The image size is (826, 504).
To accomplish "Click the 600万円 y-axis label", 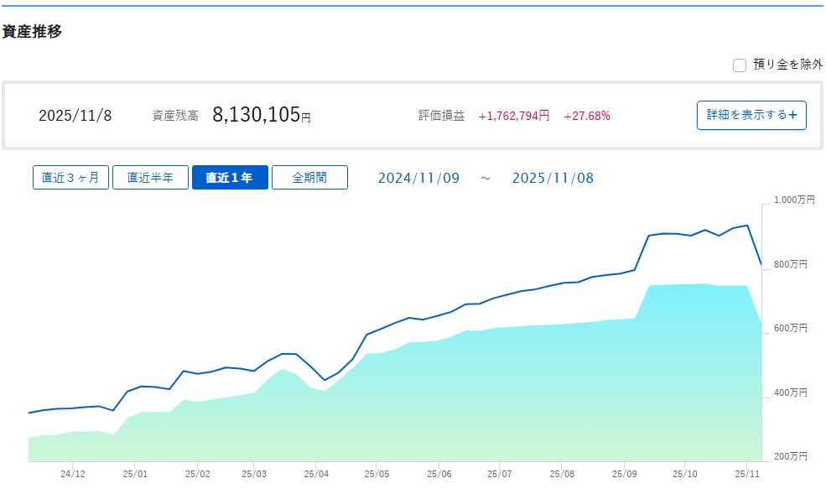I will 790,328.
